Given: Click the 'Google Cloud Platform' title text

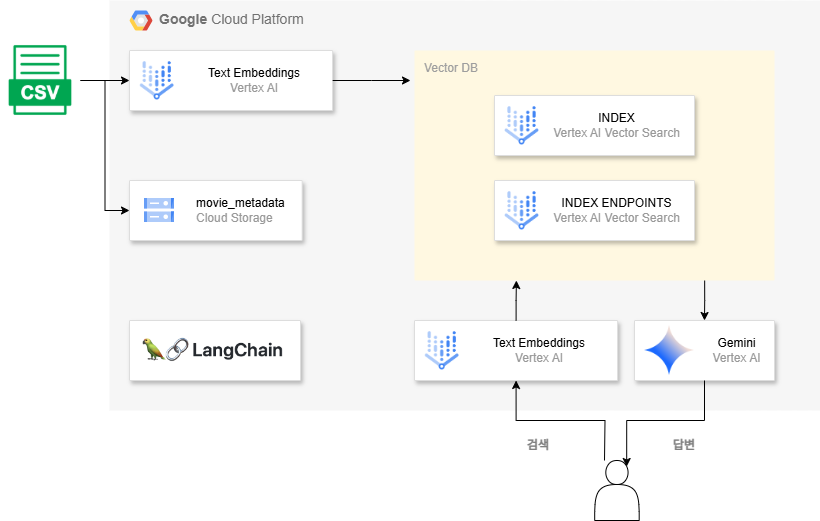Looking at the screenshot, I should (231, 19).
